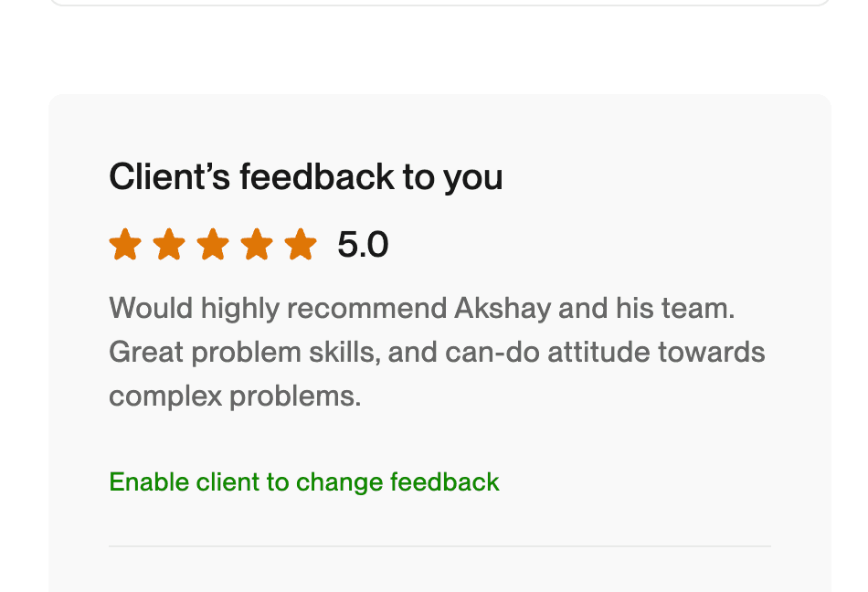Click the "Would highly recommend" text
This screenshot has width=868, height=592.
[279, 308]
